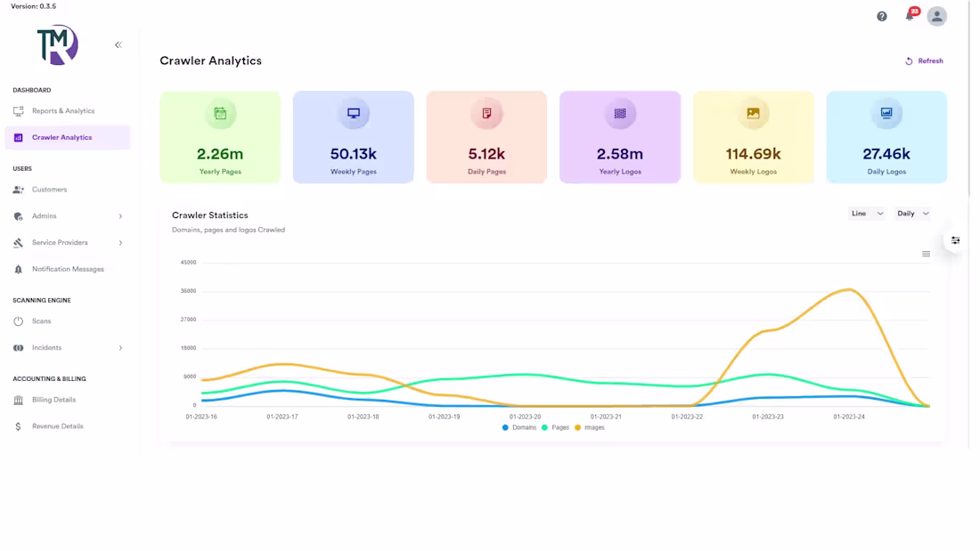Toggle the Images series in legend
The image size is (980, 551).
pyautogui.click(x=590, y=428)
